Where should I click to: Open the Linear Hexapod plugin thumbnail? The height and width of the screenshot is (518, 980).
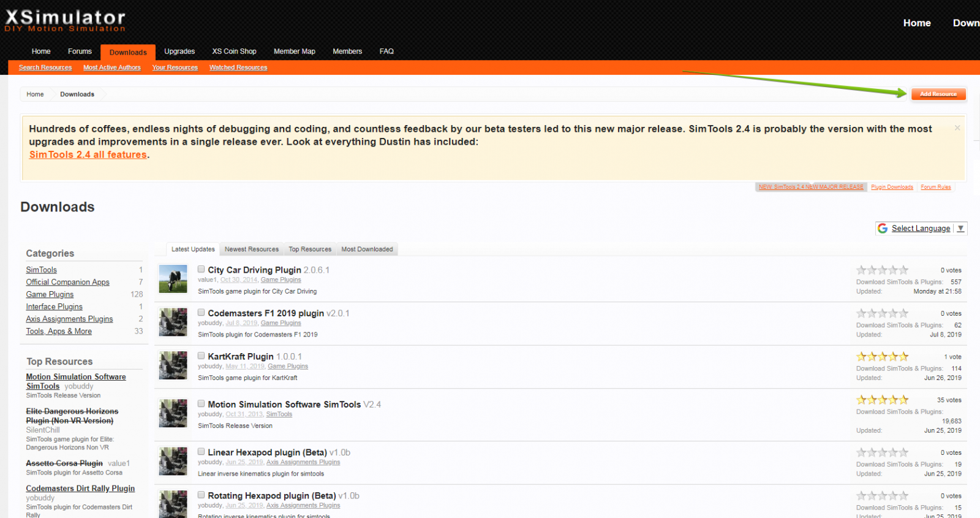pos(173,461)
